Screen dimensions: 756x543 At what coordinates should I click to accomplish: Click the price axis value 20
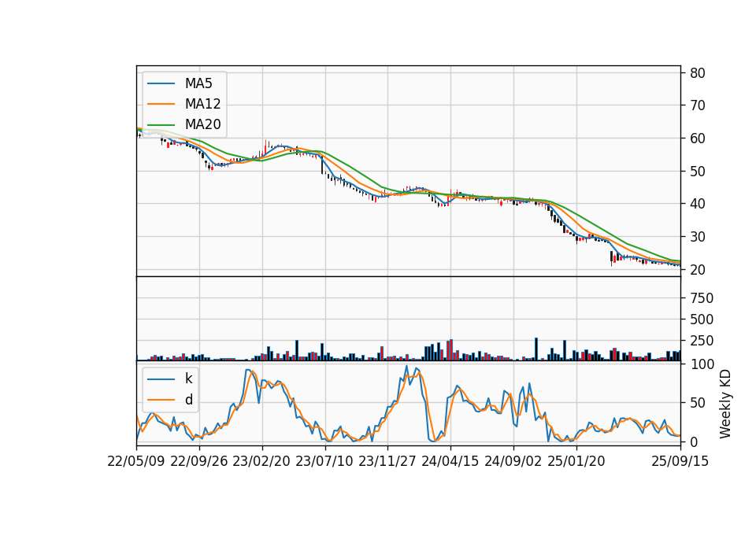pos(697,270)
